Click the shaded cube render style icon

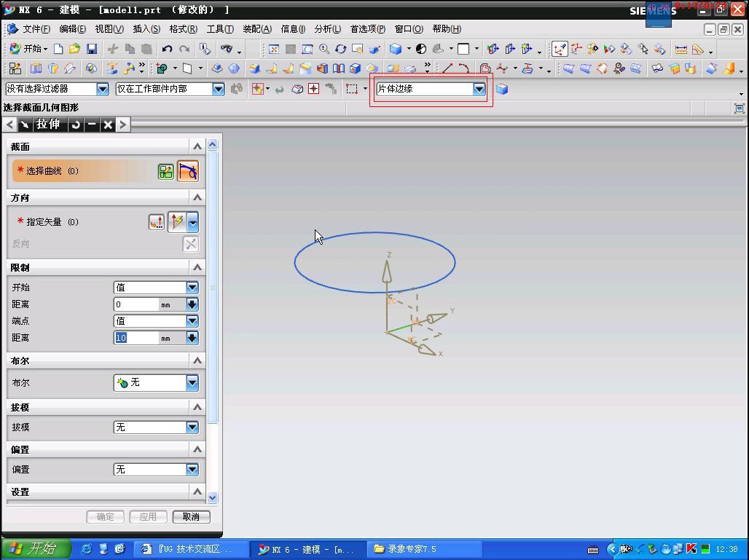point(396,49)
